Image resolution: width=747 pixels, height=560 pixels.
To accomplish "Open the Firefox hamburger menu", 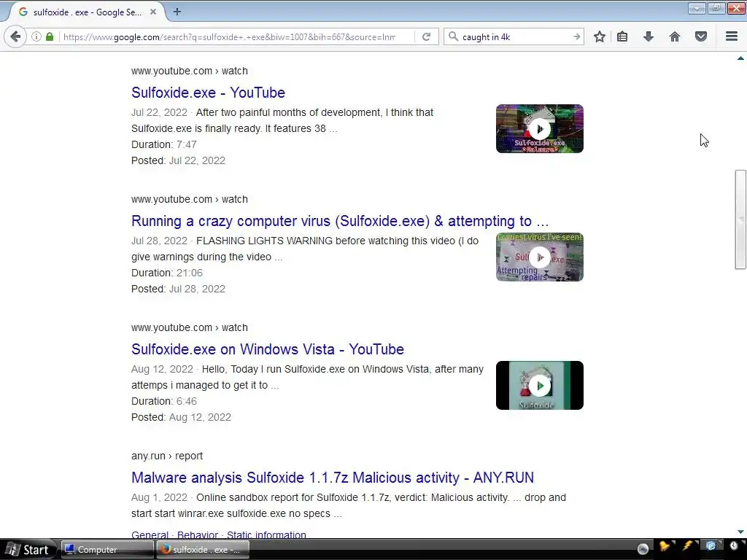I will pyautogui.click(x=732, y=36).
